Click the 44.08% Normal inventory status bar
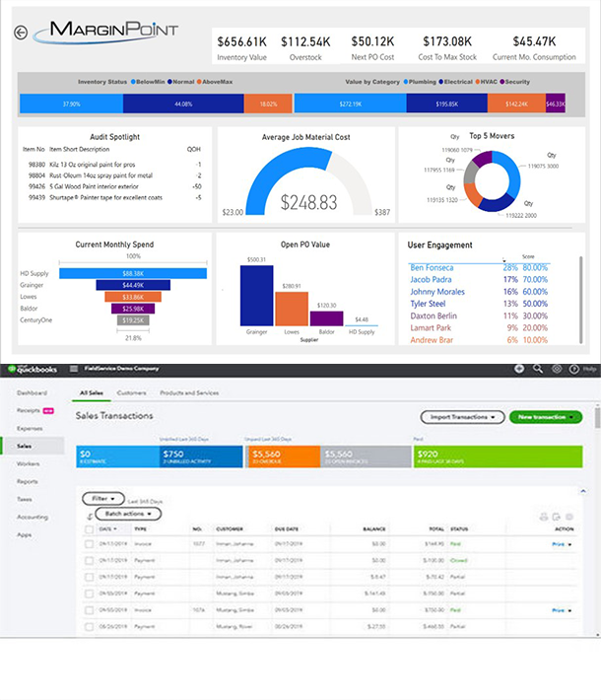This screenshot has width=601, height=700. [183, 104]
